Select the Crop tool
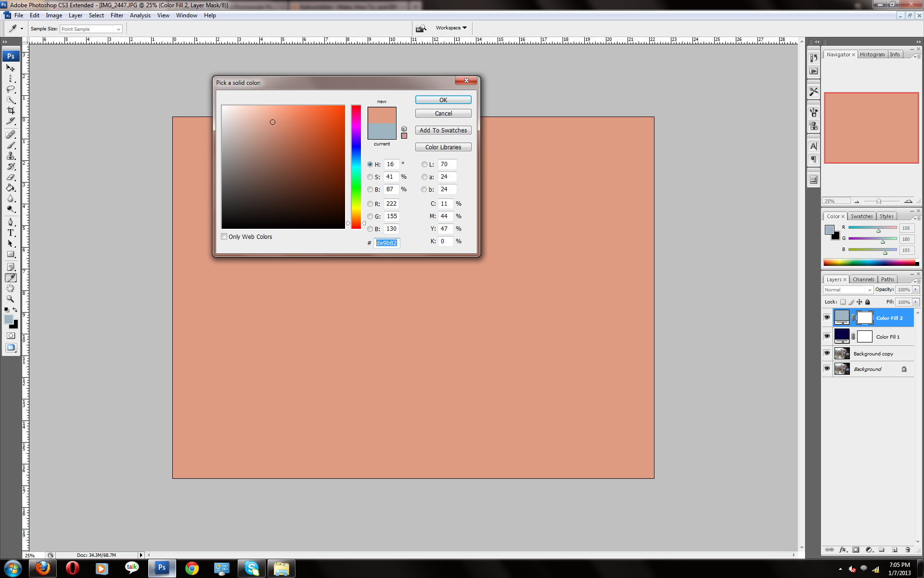The image size is (924, 578). point(11,110)
